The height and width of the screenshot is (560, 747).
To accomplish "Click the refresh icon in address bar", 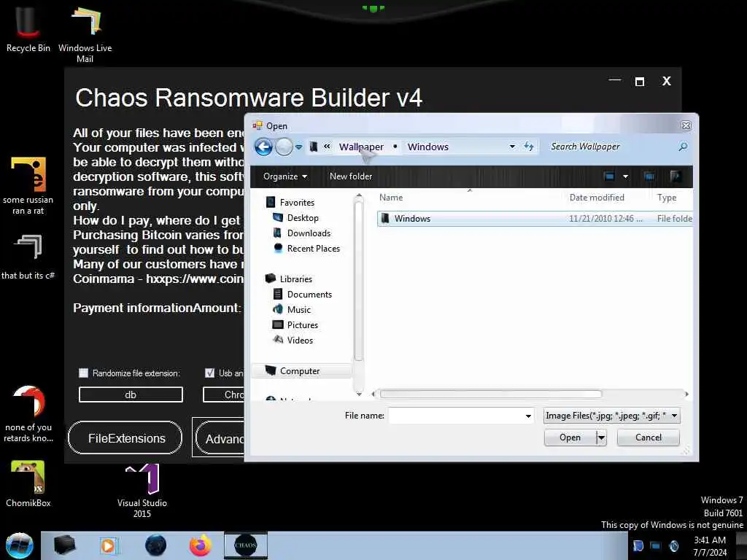I will (529, 146).
